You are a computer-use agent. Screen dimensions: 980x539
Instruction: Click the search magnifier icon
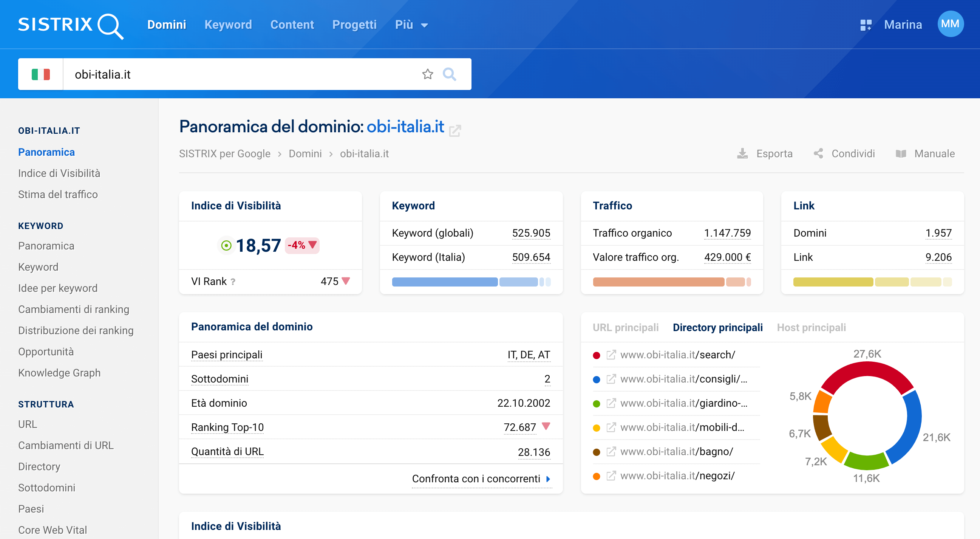(x=449, y=74)
